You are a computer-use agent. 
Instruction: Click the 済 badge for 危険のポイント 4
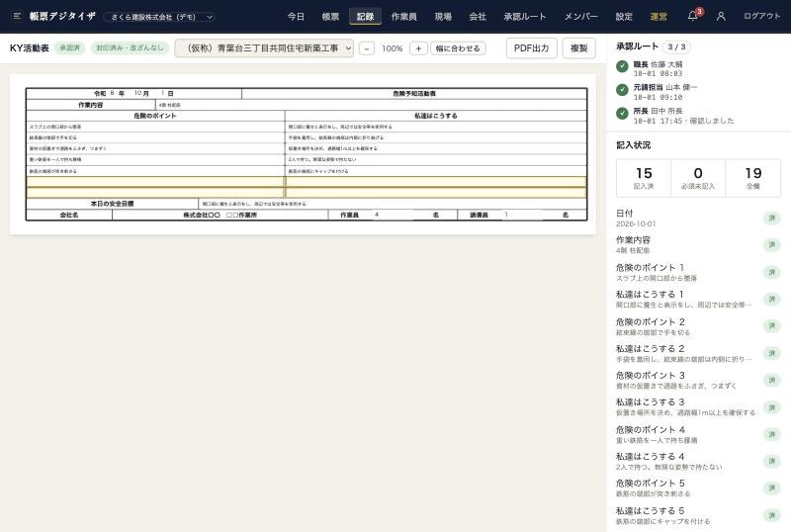coord(772,434)
